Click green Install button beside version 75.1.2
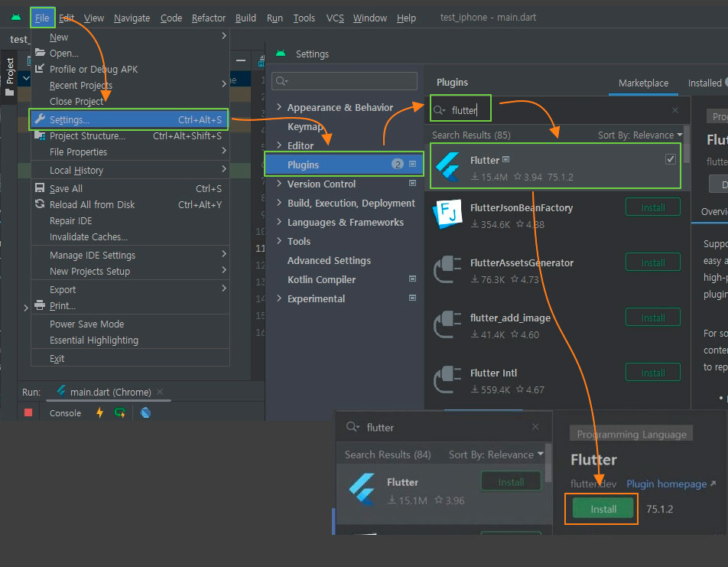This screenshot has height=567, width=728. (603, 509)
